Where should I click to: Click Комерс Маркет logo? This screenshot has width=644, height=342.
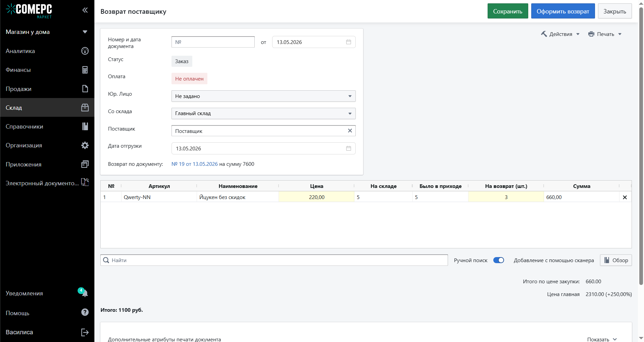pyautogui.click(x=29, y=10)
